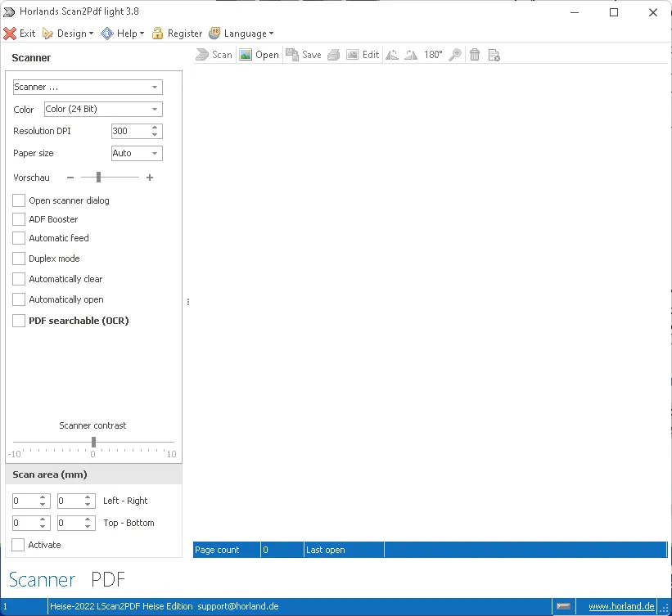The height and width of the screenshot is (616, 672).
Task: Open the Color bit-depth dropdown
Action: [x=156, y=109]
